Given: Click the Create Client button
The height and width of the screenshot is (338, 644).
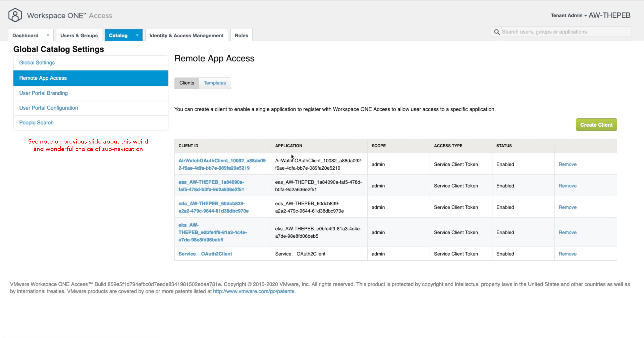Looking at the screenshot, I should pos(596,125).
